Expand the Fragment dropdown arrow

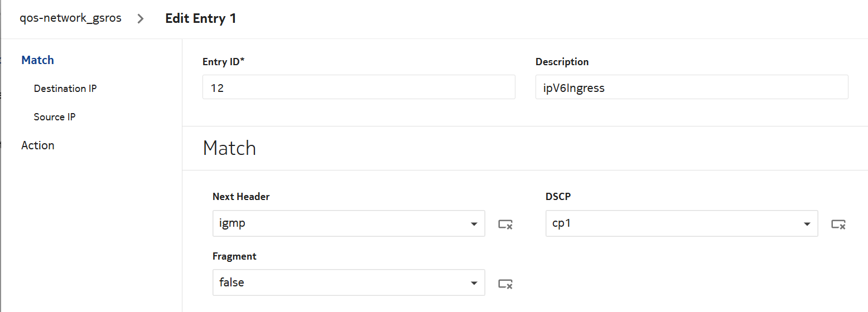(x=474, y=283)
